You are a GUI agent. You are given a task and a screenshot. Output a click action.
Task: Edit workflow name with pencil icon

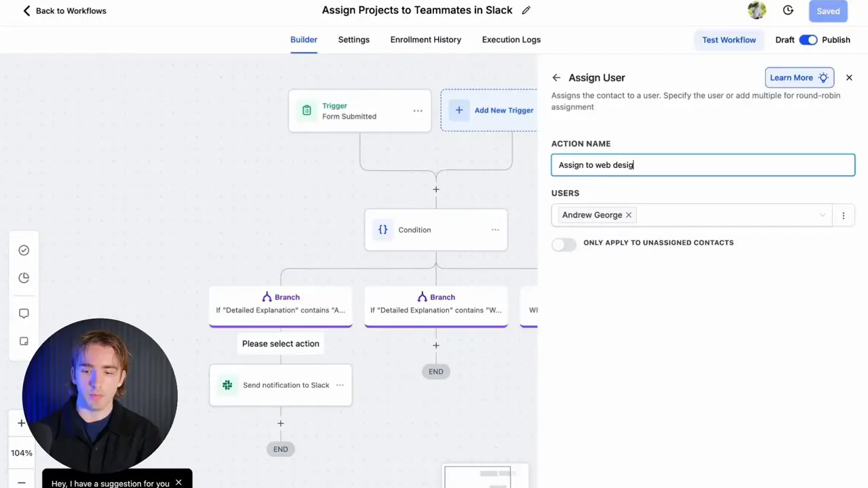[526, 10]
